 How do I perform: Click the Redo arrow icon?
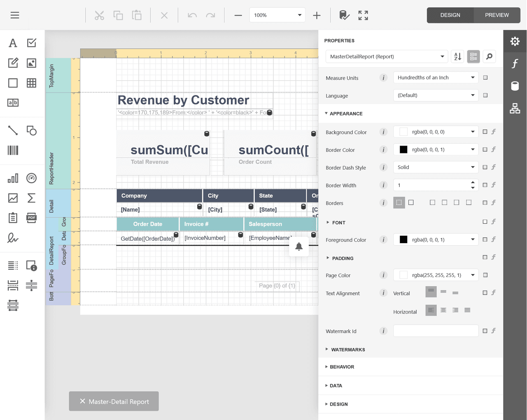click(210, 15)
